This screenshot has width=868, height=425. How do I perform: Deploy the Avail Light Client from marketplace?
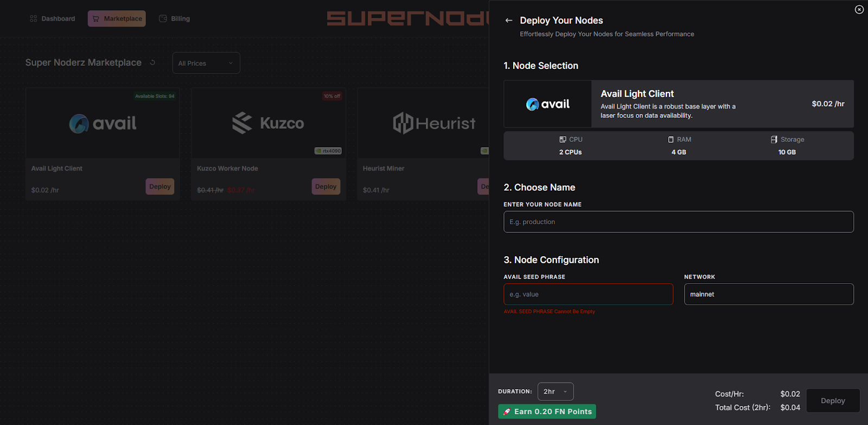point(160,186)
